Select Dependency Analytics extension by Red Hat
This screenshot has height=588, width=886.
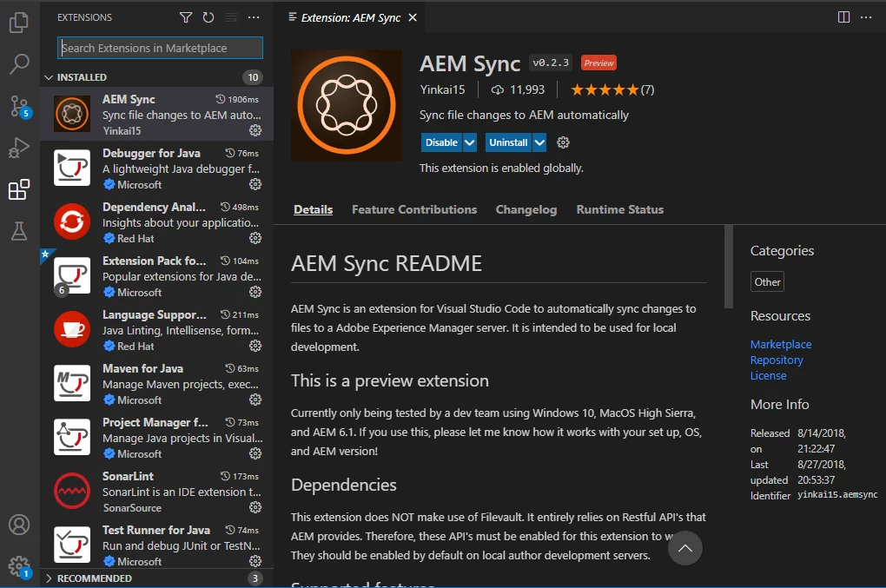pyautogui.click(x=156, y=221)
